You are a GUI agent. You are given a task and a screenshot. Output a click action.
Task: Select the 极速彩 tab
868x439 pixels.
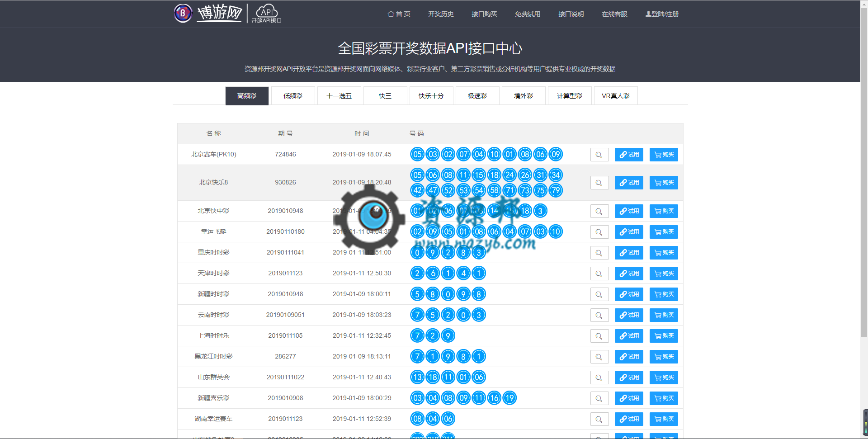pyautogui.click(x=477, y=96)
